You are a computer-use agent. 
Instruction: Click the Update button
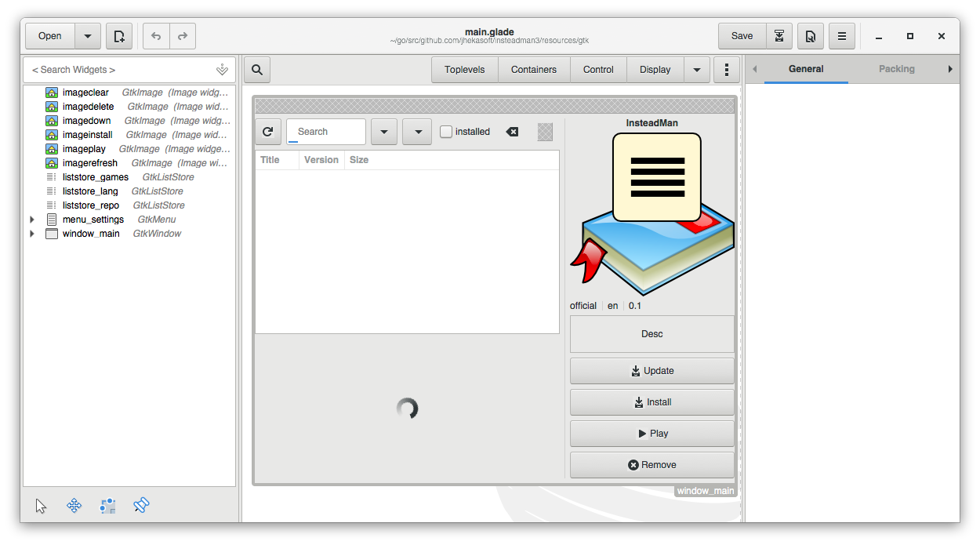(652, 371)
